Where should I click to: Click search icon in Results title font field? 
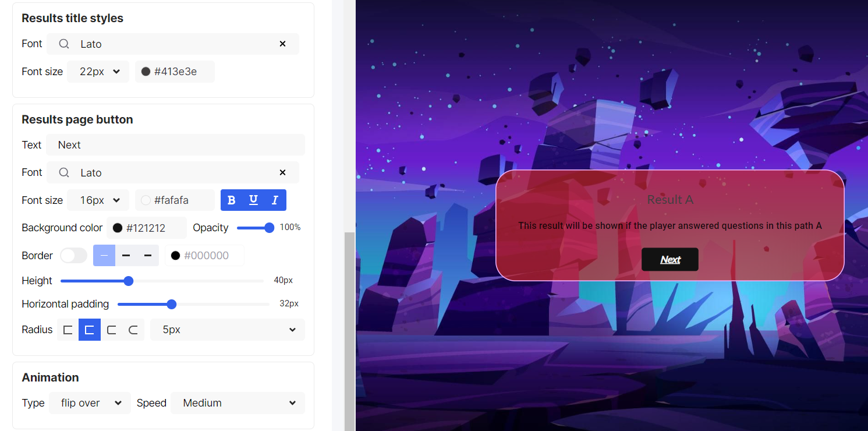point(64,44)
